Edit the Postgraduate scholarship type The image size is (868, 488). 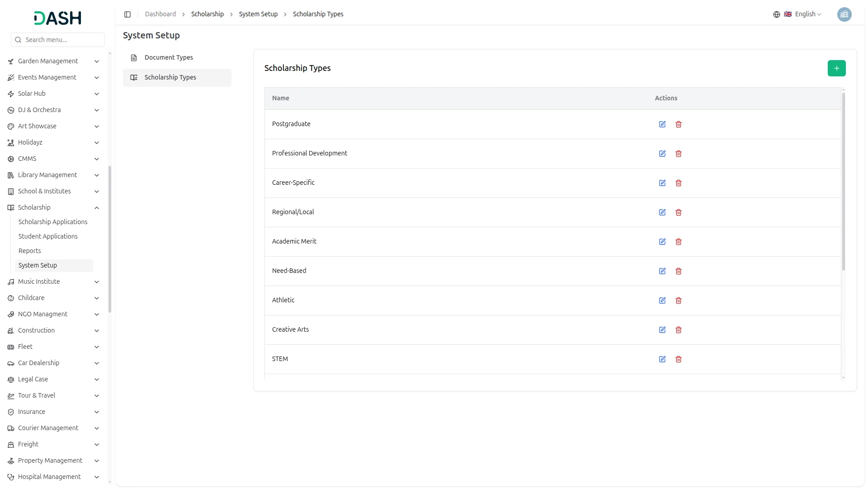pyautogui.click(x=662, y=124)
